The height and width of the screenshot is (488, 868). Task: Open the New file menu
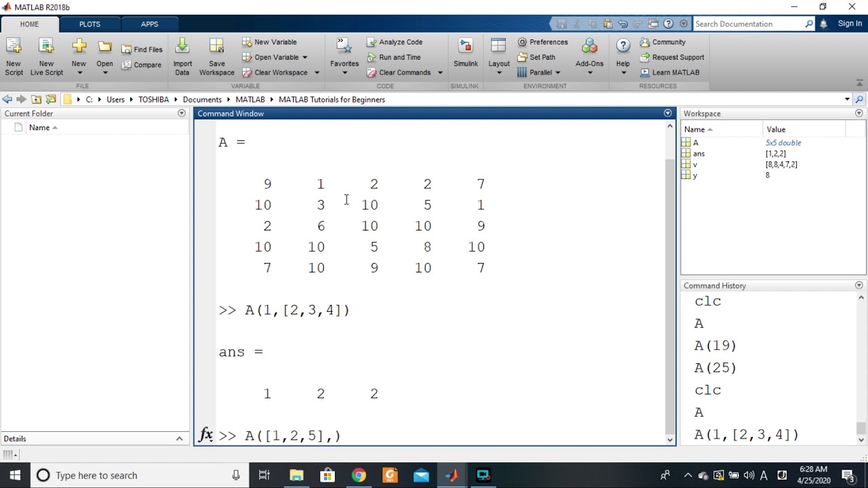[79, 57]
